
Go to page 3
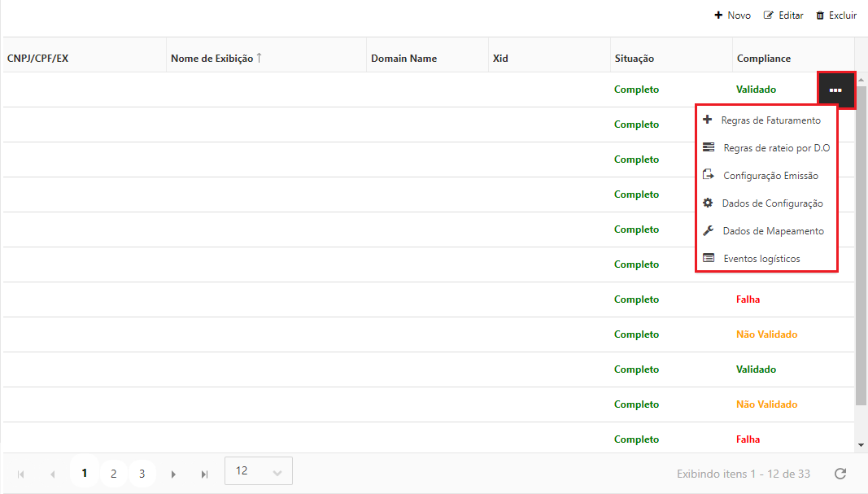pos(142,474)
